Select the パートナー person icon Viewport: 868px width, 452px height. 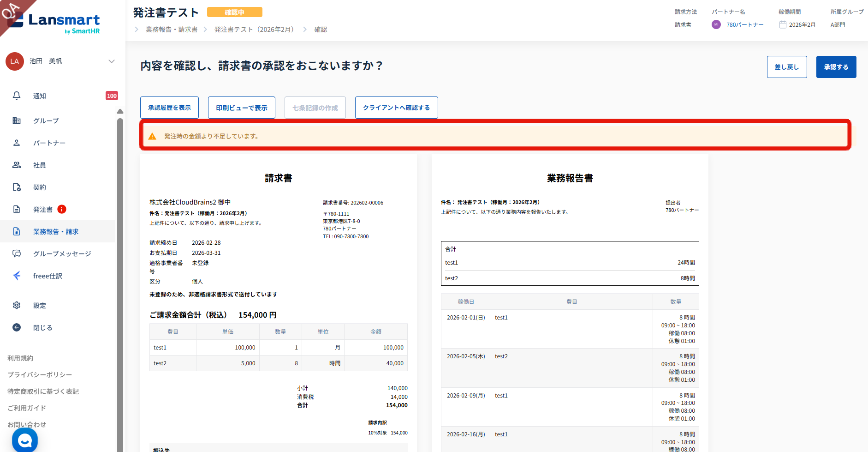coord(17,143)
